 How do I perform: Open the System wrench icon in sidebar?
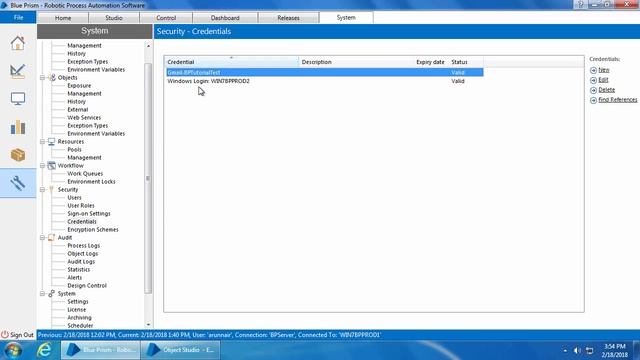click(x=18, y=183)
